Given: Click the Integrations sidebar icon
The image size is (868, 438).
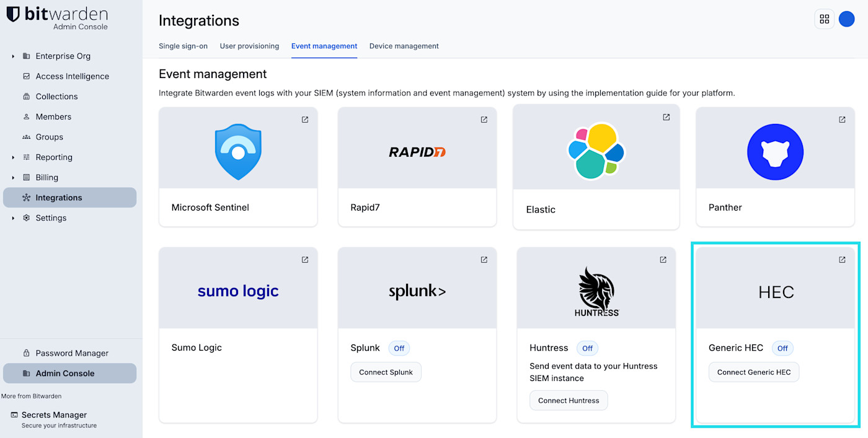Looking at the screenshot, I should (26, 198).
